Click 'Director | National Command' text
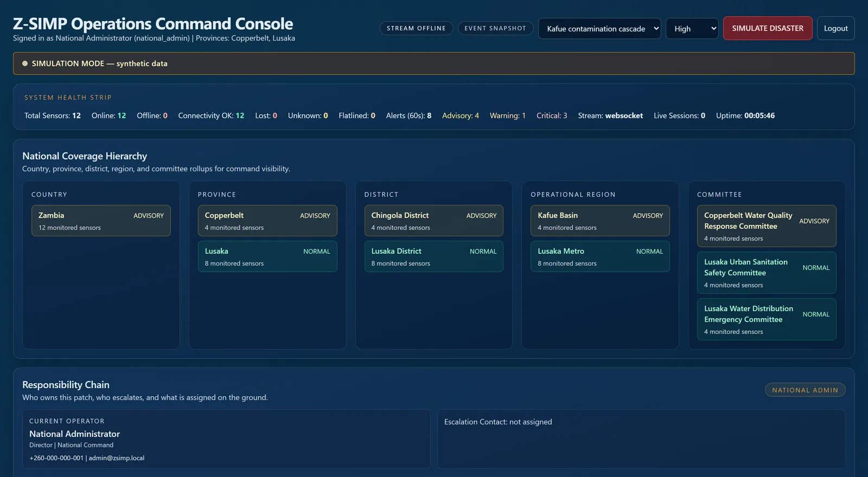Viewport: 868px width, 477px height. coord(72,445)
